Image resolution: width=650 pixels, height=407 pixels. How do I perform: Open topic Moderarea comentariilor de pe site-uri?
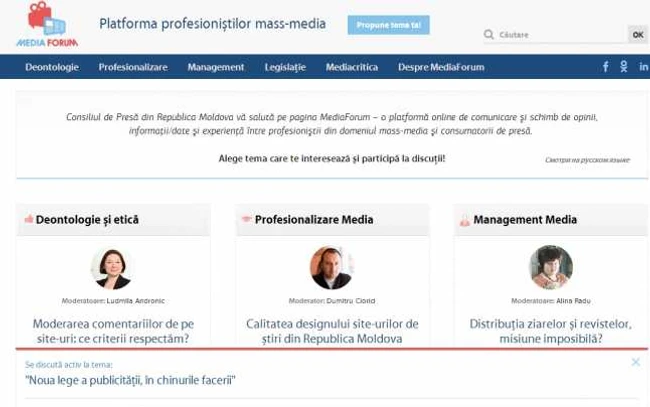click(113, 331)
